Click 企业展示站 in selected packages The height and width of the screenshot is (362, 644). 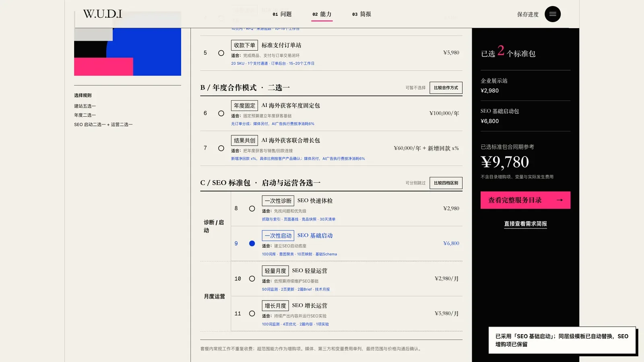[494, 81]
